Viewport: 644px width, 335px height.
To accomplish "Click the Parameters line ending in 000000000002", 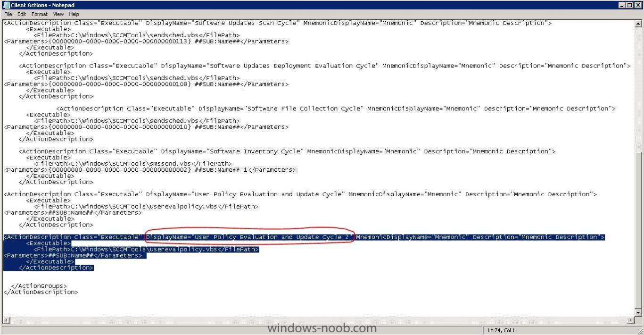I will pyautogui.click(x=149, y=170).
